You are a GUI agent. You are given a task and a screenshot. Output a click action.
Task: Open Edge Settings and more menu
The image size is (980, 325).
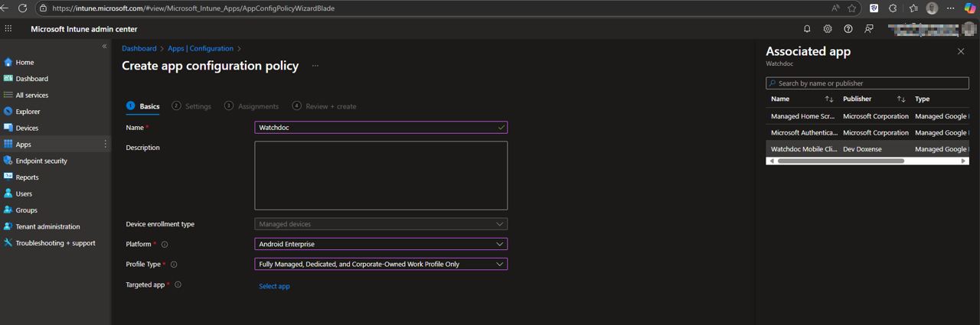click(952, 8)
